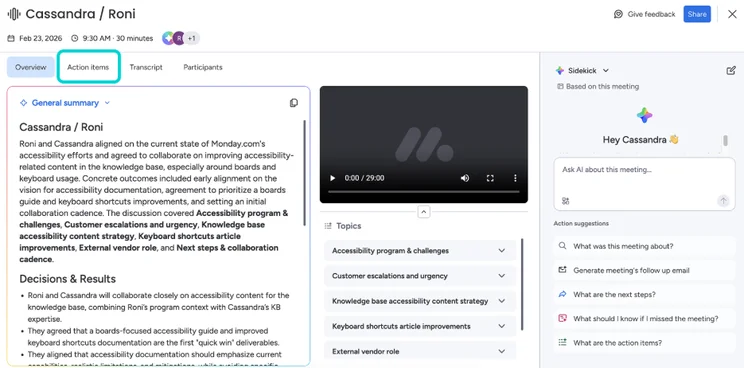Image resolution: width=744 pixels, height=368 pixels.
Task: Expand Customer escalations and urgency topic
Action: (x=420, y=276)
